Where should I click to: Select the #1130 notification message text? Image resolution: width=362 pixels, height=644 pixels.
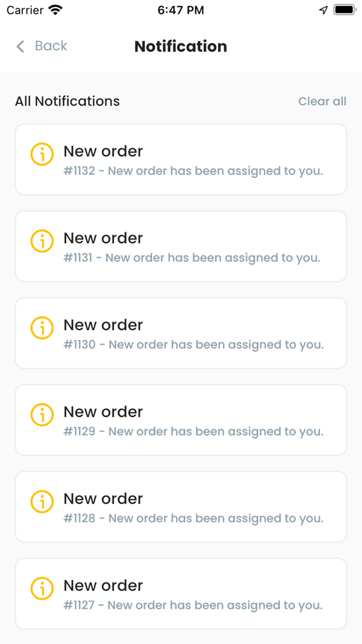(193, 344)
